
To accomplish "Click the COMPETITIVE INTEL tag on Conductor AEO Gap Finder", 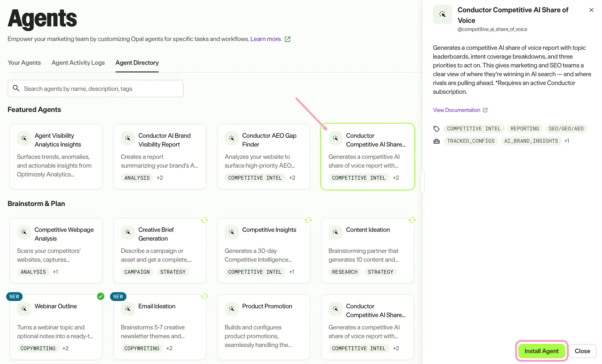I will [255, 178].
